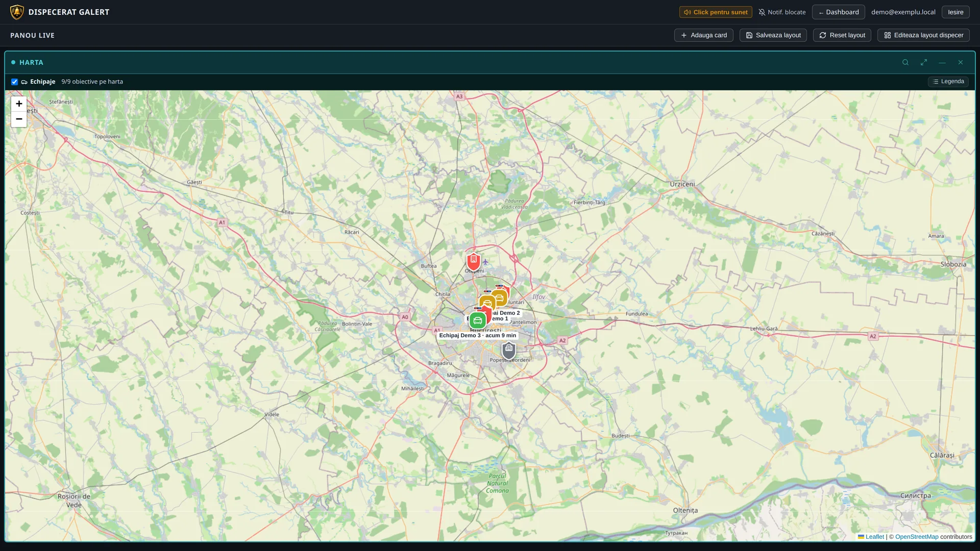Image resolution: width=980 pixels, height=551 pixels.
Task: Collapse the Harta card
Action: [942, 62]
